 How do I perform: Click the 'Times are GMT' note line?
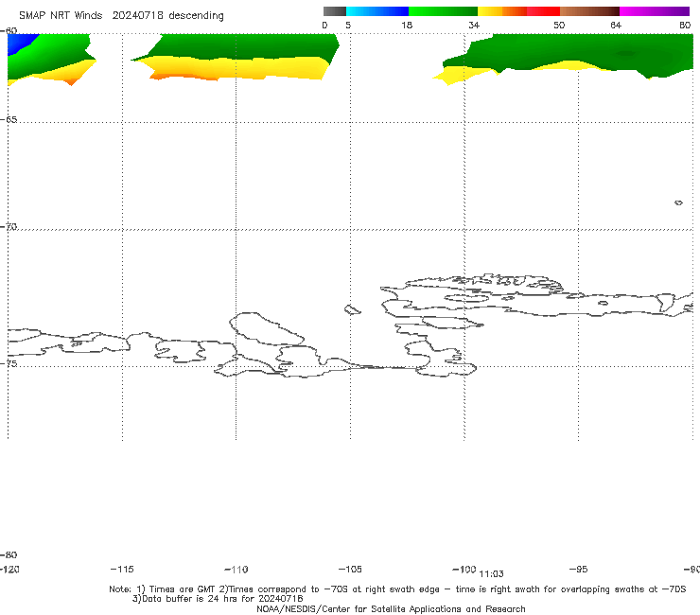(397, 589)
